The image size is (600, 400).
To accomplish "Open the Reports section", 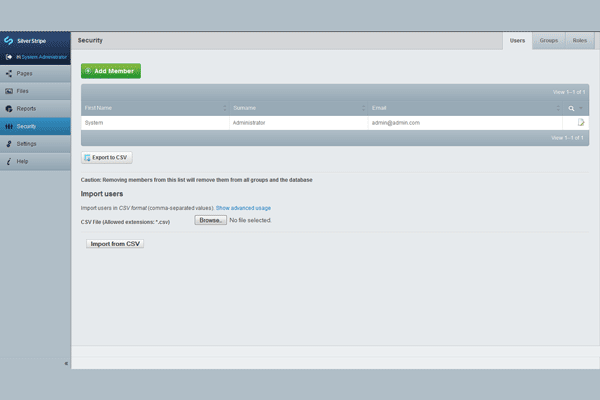I will (35, 109).
